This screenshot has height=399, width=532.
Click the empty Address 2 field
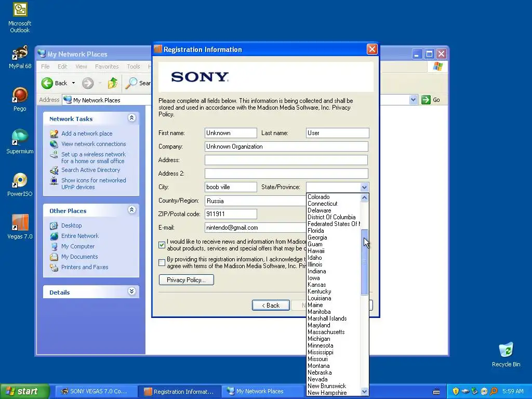pyautogui.click(x=286, y=174)
